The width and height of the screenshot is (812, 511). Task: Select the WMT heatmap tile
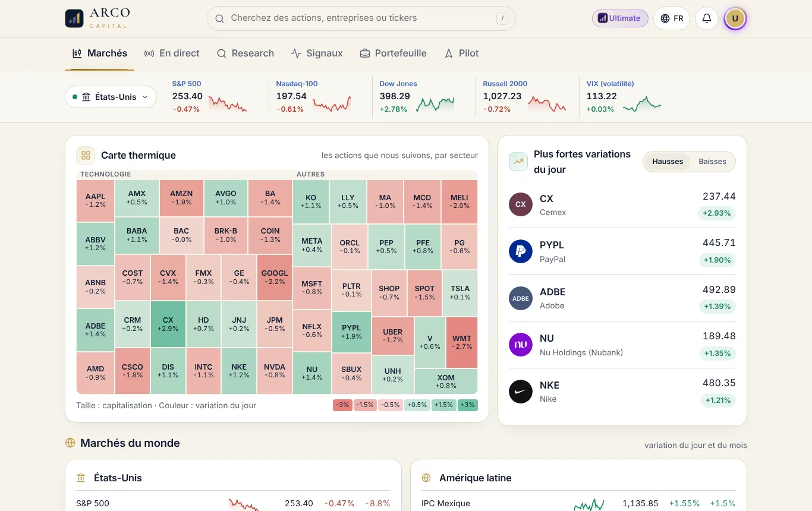[462, 343]
